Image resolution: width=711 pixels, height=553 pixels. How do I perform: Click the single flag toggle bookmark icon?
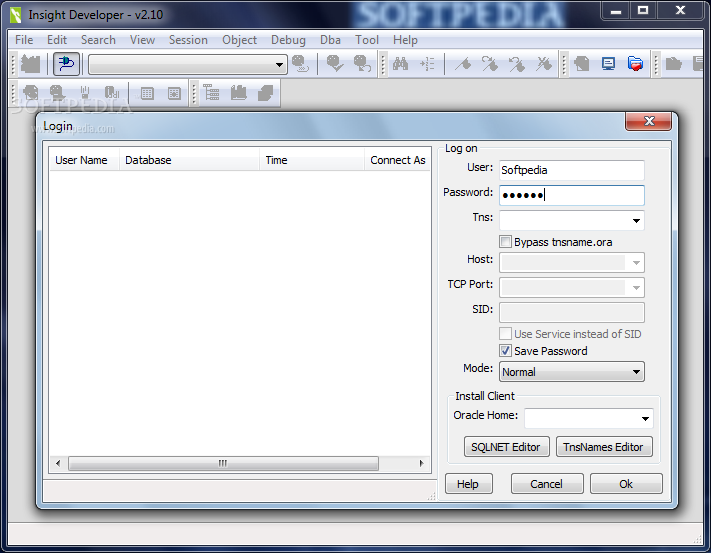click(x=463, y=64)
